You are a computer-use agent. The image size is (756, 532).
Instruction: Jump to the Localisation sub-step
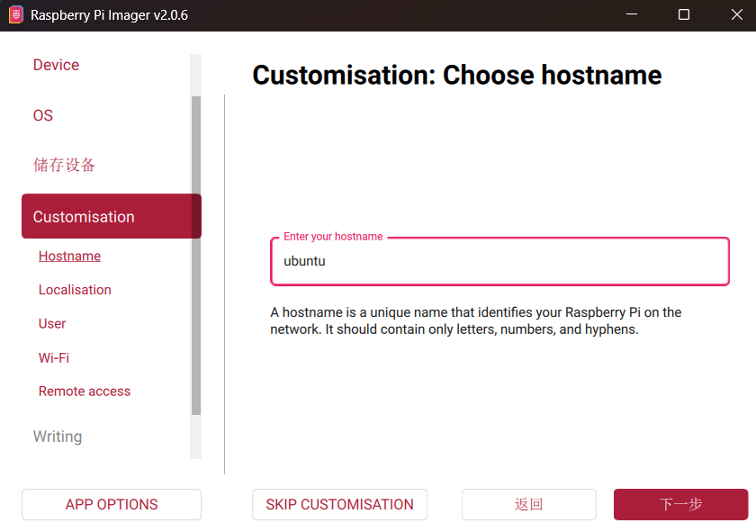pyautogui.click(x=75, y=290)
